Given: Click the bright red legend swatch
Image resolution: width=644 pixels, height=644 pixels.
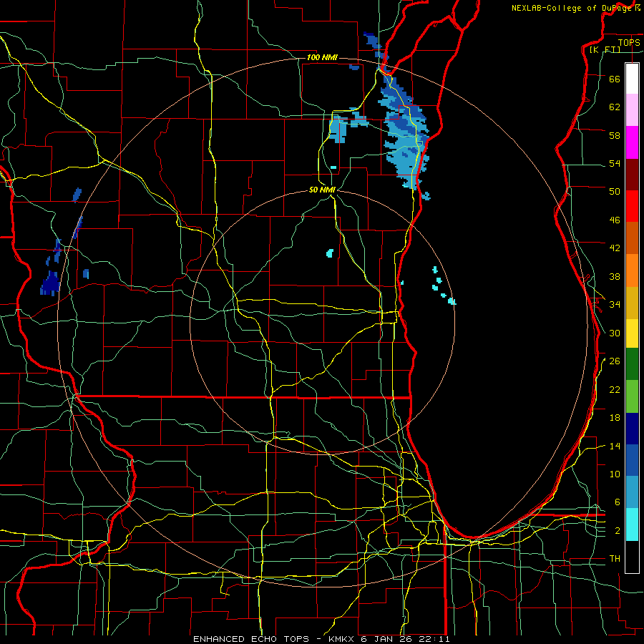Looking at the screenshot, I should [x=632, y=206].
